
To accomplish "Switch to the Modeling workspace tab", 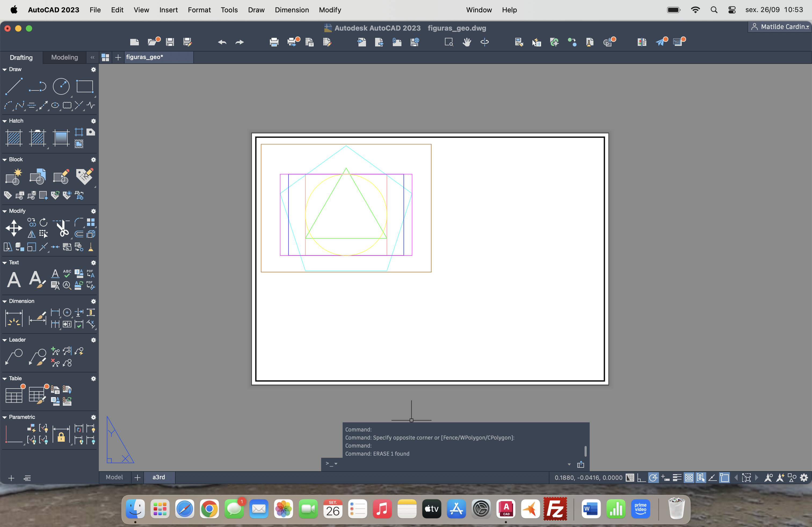I will tap(64, 57).
